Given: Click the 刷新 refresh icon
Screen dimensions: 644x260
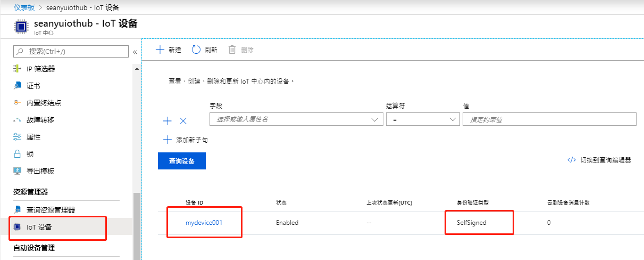Looking at the screenshot, I should (196, 50).
